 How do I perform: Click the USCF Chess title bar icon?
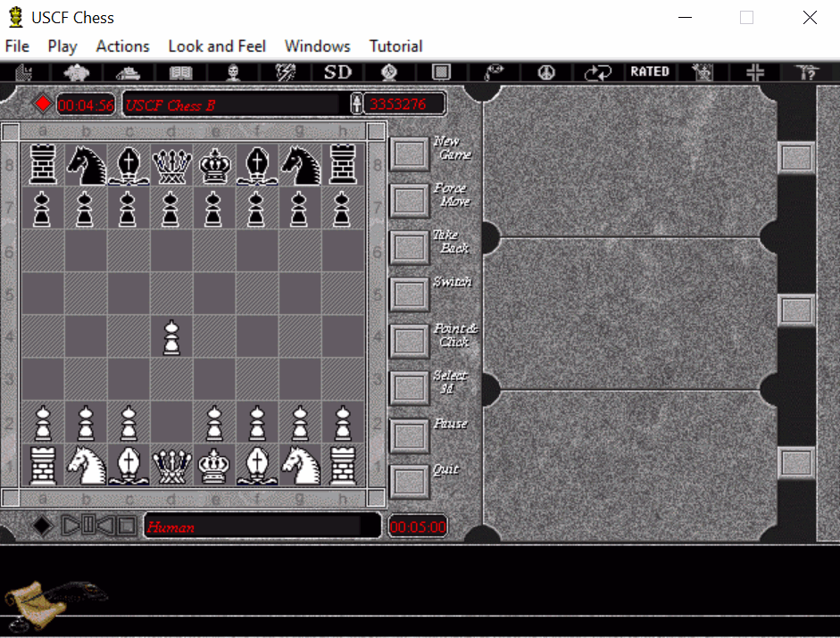click(16, 17)
